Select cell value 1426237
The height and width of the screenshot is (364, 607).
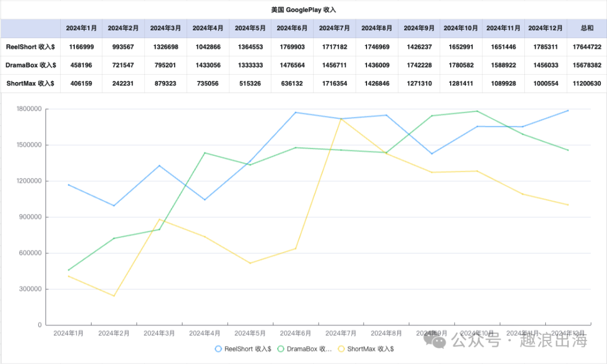tap(419, 47)
